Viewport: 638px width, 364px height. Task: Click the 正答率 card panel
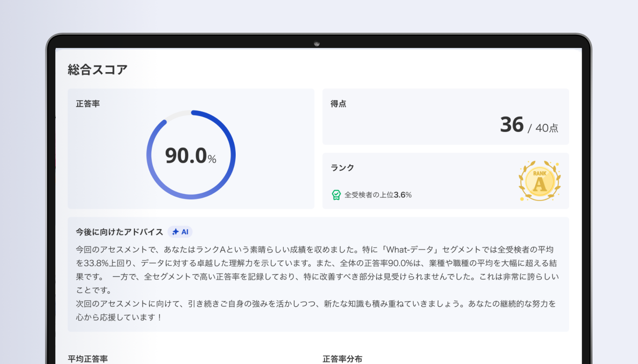[x=191, y=148]
